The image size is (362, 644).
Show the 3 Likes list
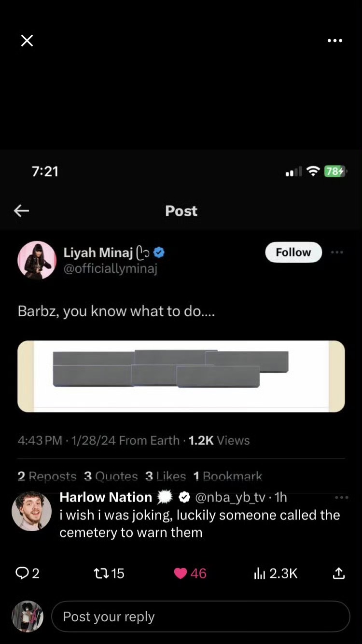pyautogui.click(x=165, y=476)
